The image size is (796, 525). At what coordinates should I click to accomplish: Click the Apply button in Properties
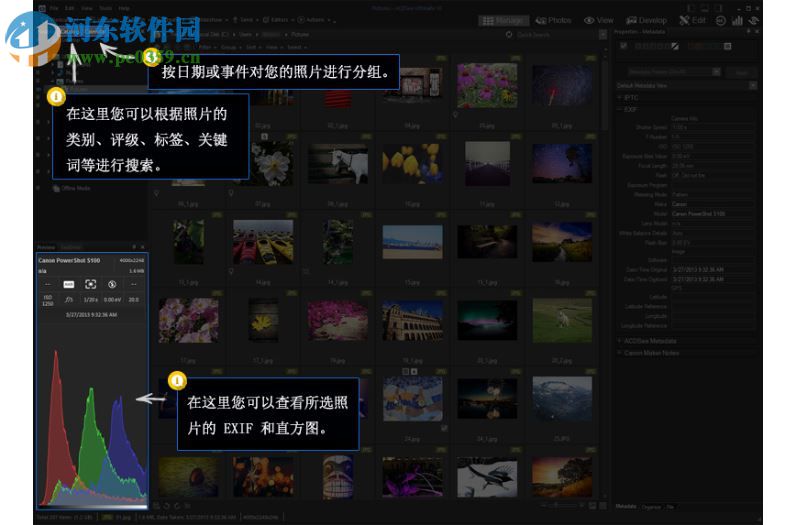(741, 72)
